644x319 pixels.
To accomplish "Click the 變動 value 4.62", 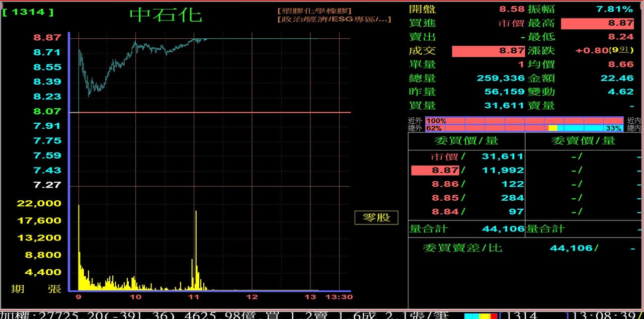I will [x=620, y=92].
